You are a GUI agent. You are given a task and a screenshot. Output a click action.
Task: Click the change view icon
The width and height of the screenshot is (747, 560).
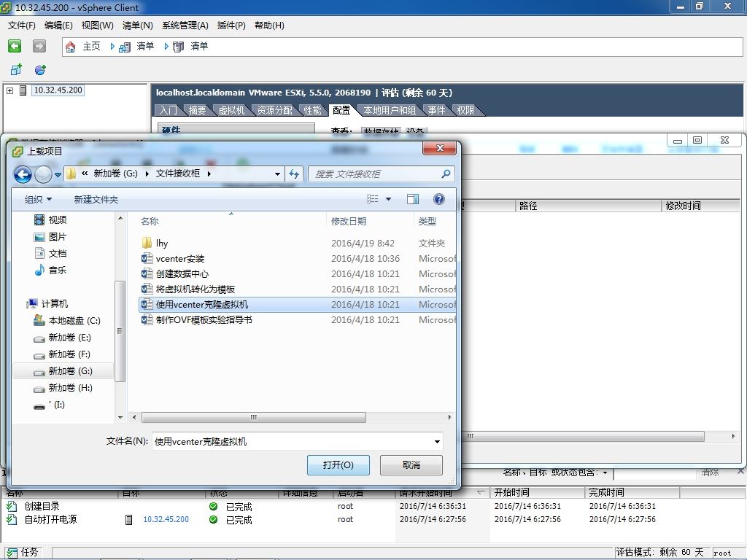[373, 199]
